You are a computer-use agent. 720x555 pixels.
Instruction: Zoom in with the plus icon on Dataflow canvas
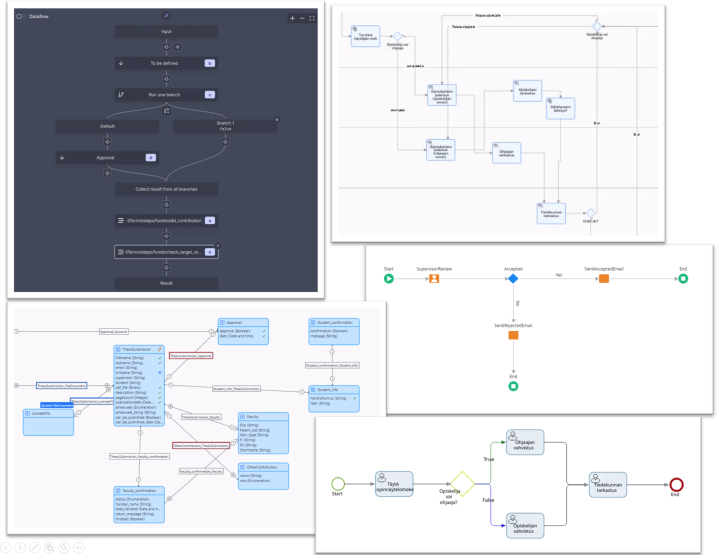pos(292,18)
